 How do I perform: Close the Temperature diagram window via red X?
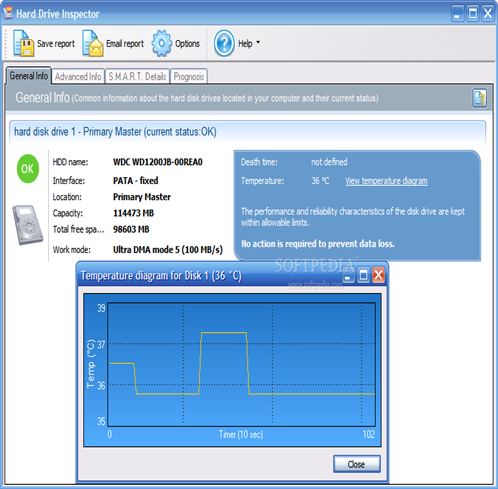[x=379, y=275]
